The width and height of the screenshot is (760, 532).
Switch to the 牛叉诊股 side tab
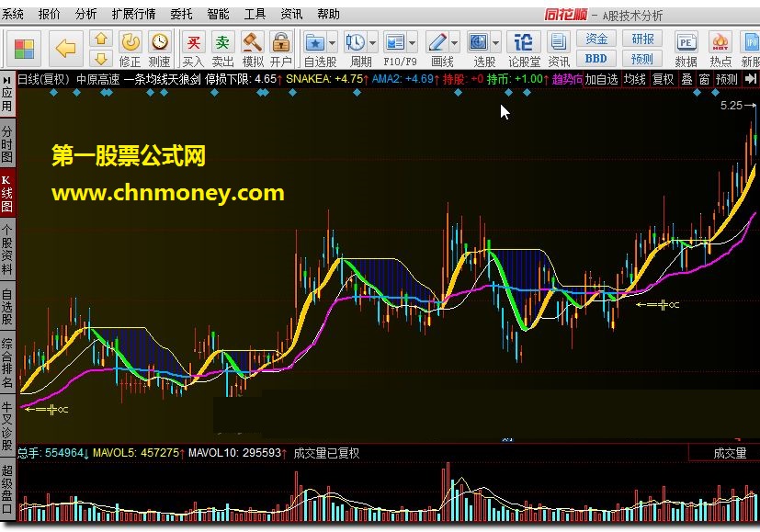pyautogui.click(x=6, y=424)
